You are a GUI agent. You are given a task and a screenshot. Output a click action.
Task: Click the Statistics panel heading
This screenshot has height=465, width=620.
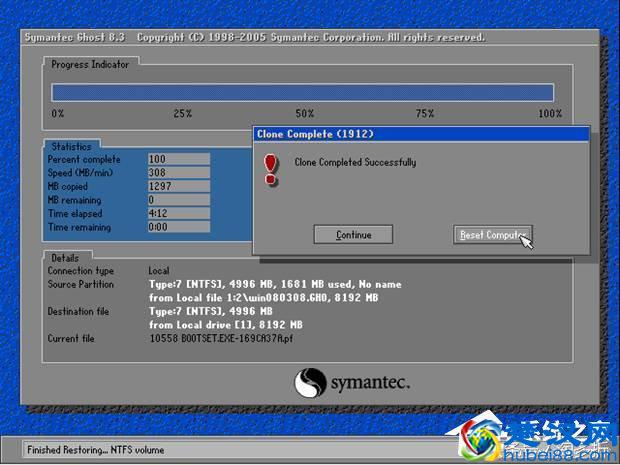[x=71, y=147]
